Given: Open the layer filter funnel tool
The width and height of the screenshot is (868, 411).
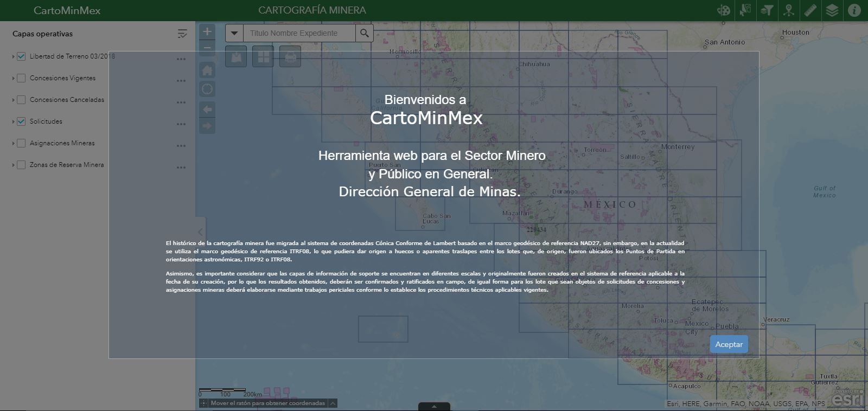Looking at the screenshot, I should 767,10.
